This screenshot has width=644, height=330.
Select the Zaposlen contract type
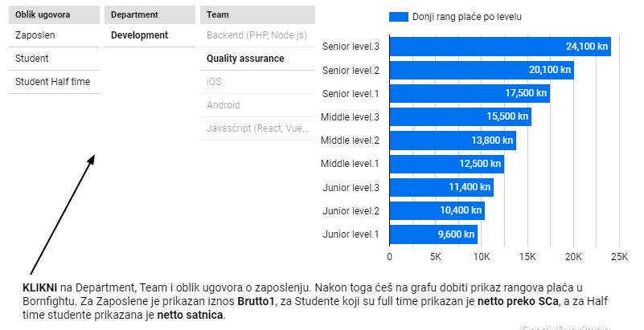54,35
